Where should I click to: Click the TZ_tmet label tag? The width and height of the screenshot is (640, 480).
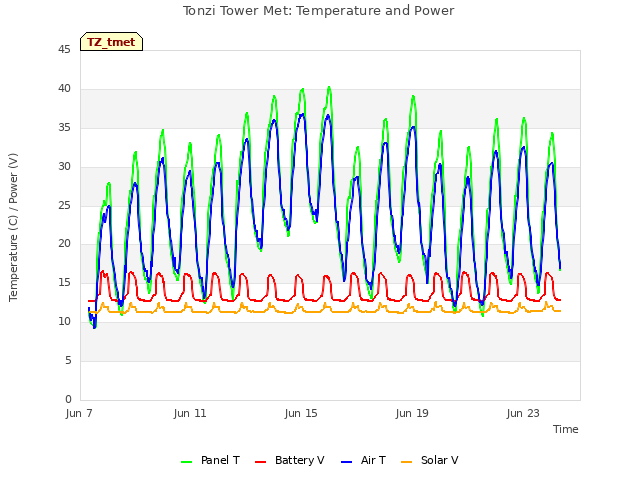tap(111, 42)
